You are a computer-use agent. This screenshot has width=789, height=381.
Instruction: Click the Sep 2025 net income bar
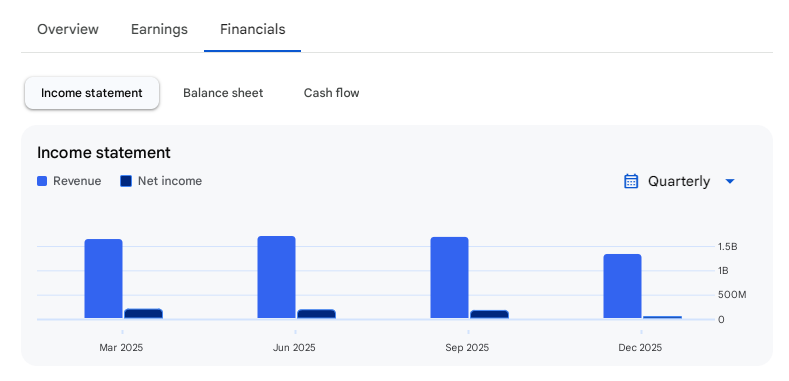point(490,315)
